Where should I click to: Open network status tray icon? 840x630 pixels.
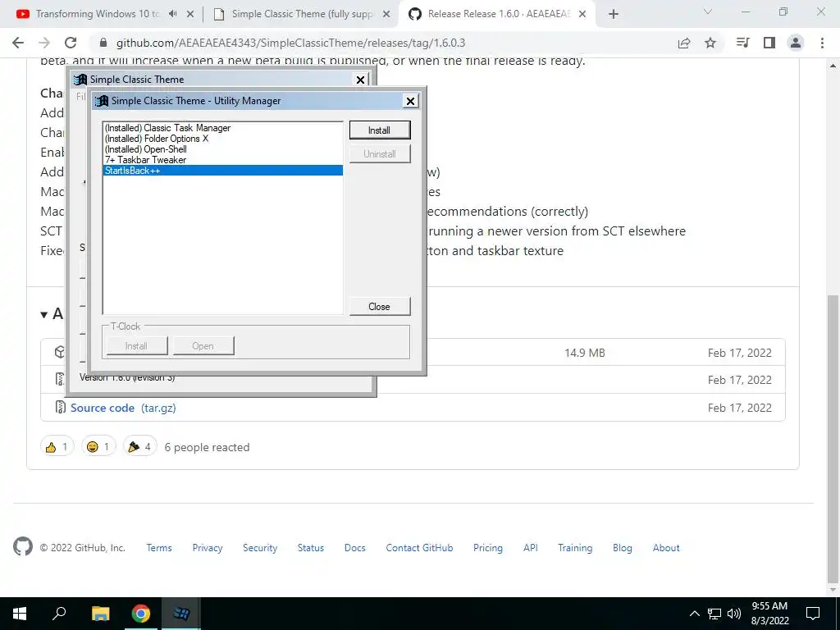pos(714,614)
